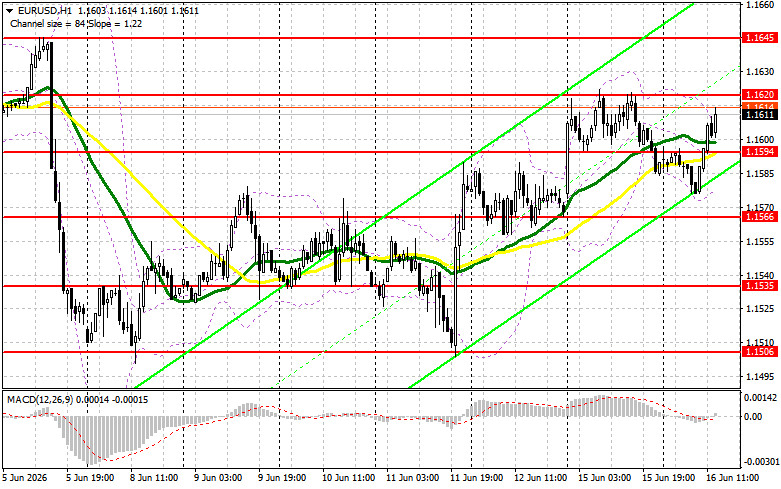
Task: Select the 1.1585 price scale value
Action: coord(760,173)
